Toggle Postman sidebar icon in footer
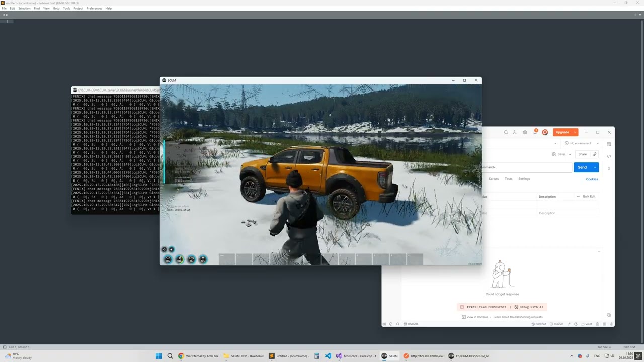 [384, 324]
